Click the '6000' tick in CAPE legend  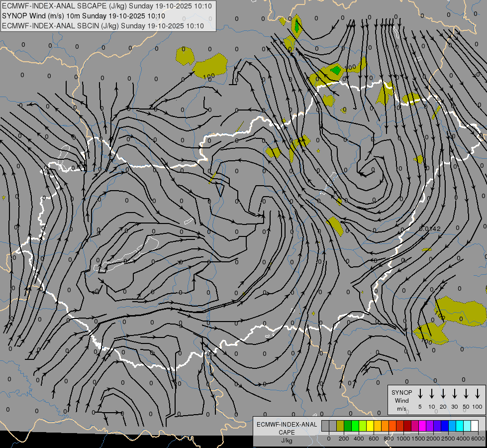point(478,439)
